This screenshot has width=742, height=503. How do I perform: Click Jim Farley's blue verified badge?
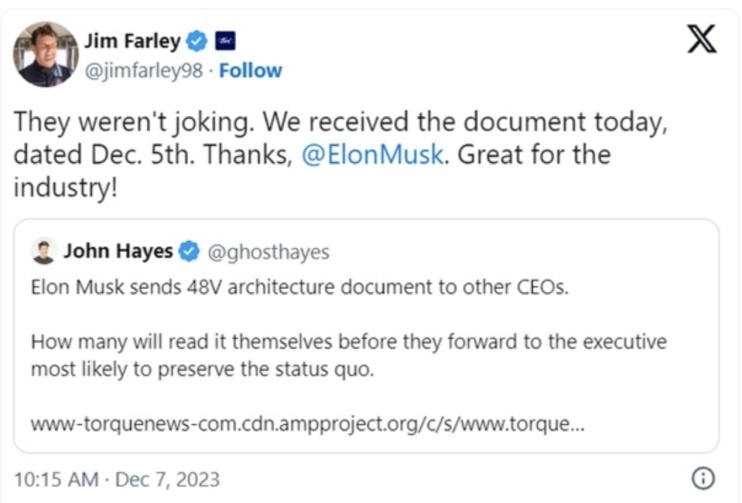point(197,41)
